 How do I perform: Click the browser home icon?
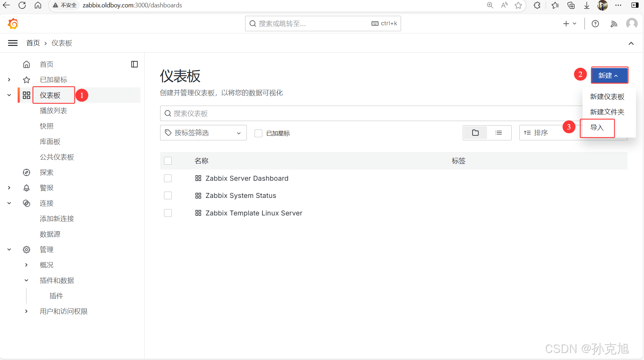(38, 5)
